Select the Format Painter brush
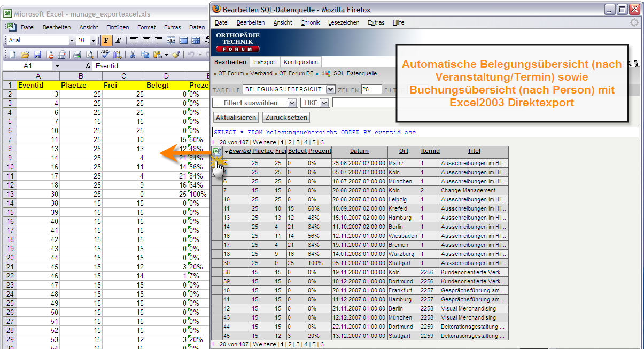 coord(176,55)
